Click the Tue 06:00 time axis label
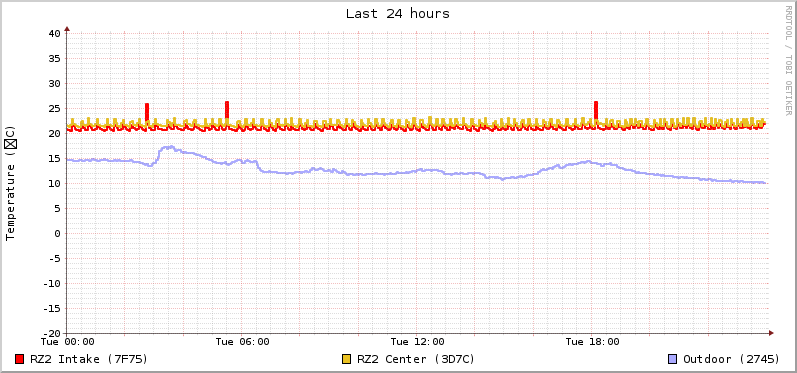Viewport: 797px width, 373px height. point(242,342)
